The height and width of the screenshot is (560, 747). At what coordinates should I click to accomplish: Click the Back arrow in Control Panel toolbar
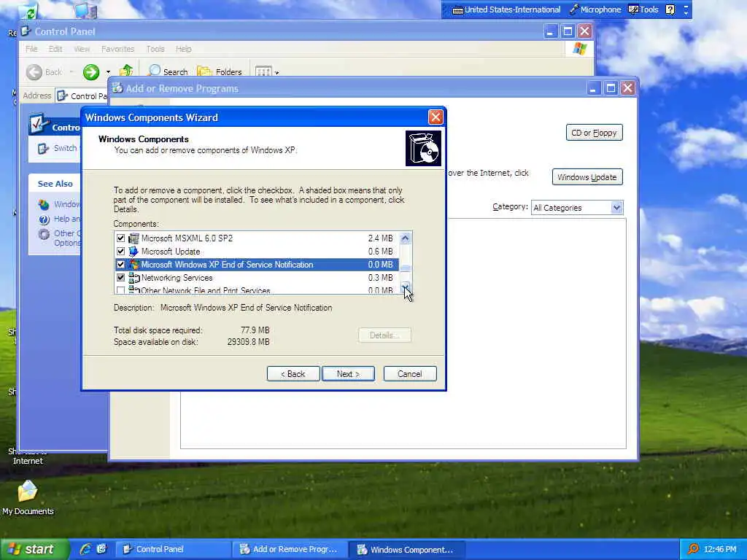(34, 72)
